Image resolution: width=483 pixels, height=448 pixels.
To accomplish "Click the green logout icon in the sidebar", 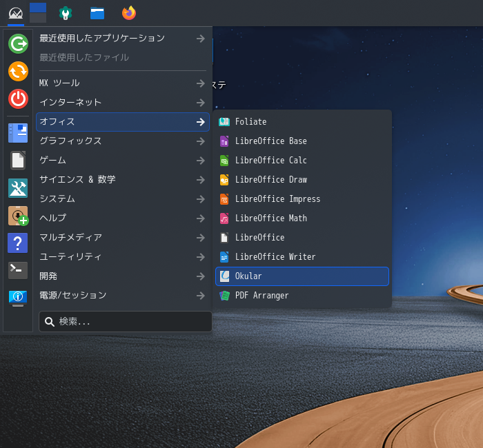I will (x=18, y=43).
